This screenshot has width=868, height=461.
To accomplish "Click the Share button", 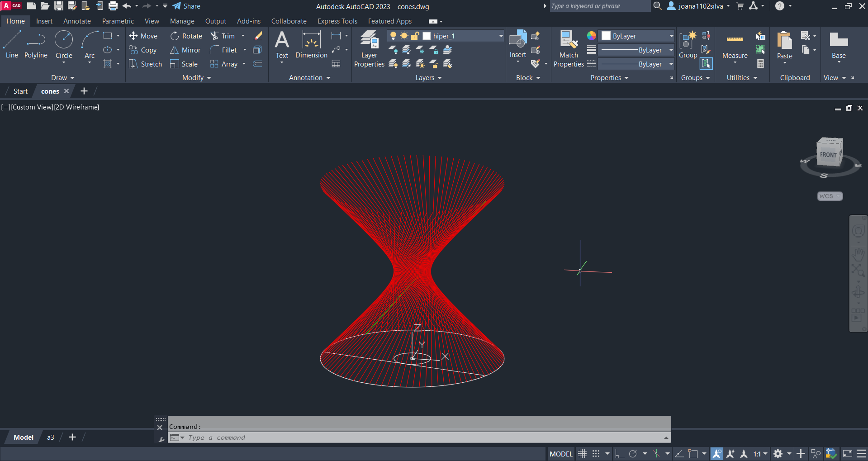I will 186,6.
